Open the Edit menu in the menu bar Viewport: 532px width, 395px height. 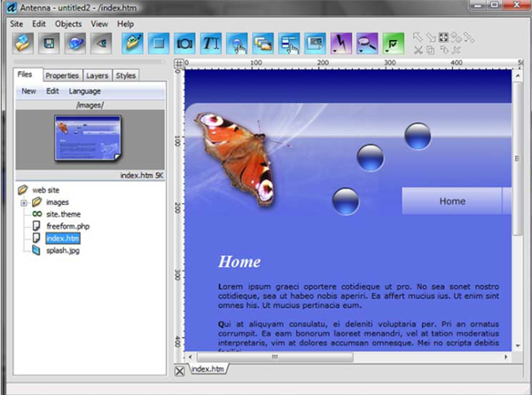pos(39,24)
